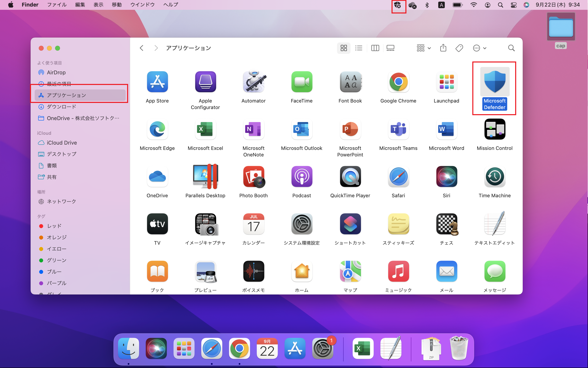Viewport: 588px width, 368px height.
Task: Open the ヘルプ menu
Action: [171, 5]
